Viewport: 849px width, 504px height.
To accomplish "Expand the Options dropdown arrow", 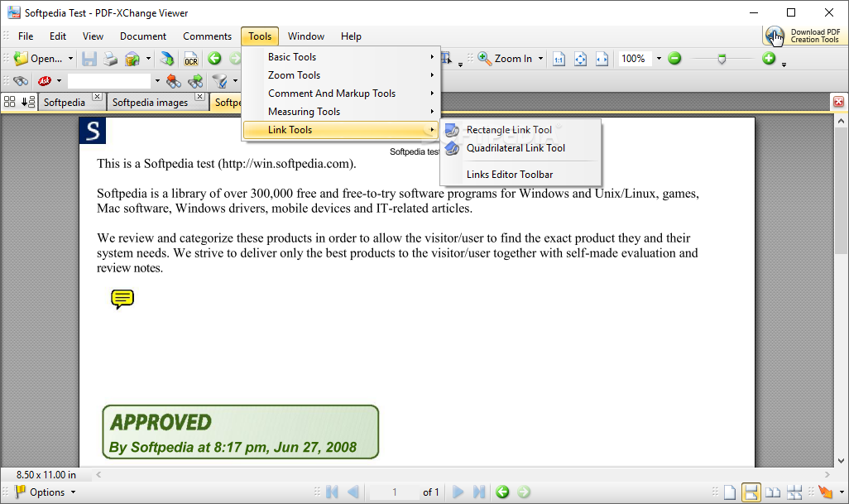I will pos(73,492).
